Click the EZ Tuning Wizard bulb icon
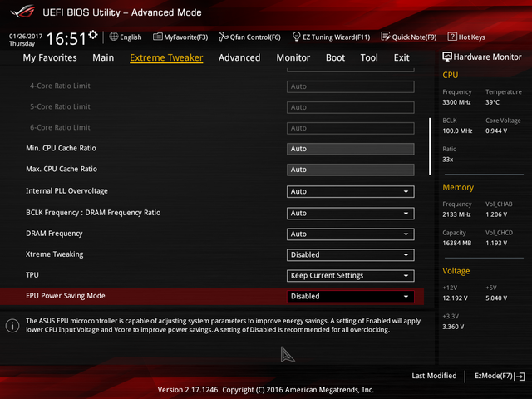Image resolution: width=532 pixels, height=399 pixels. (x=296, y=37)
